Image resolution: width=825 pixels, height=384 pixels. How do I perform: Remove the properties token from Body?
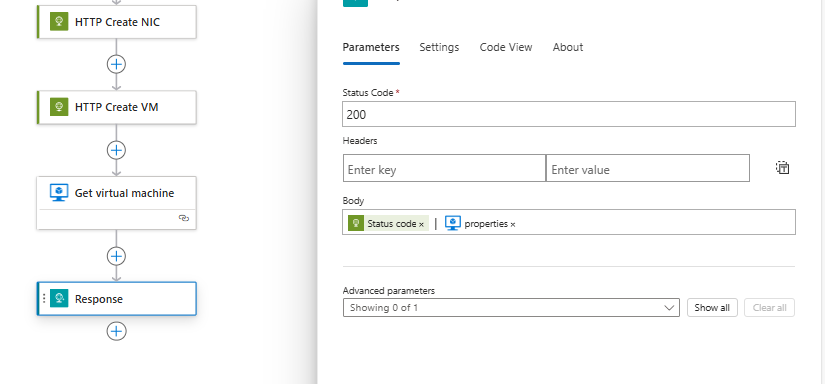click(x=512, y=224)
